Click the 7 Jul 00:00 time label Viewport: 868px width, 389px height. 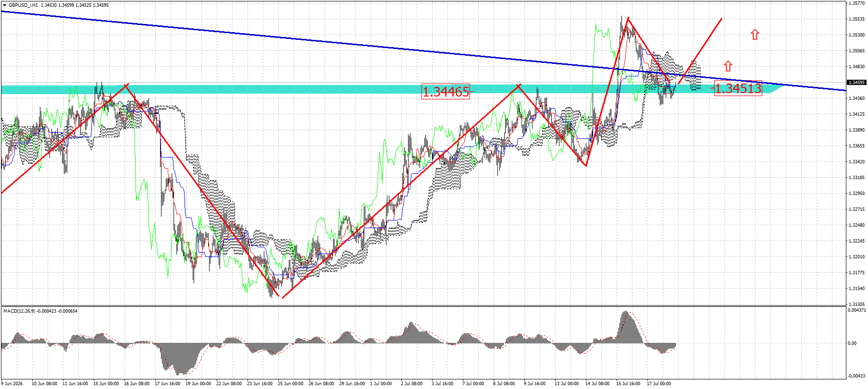click(x=473, y=384)
